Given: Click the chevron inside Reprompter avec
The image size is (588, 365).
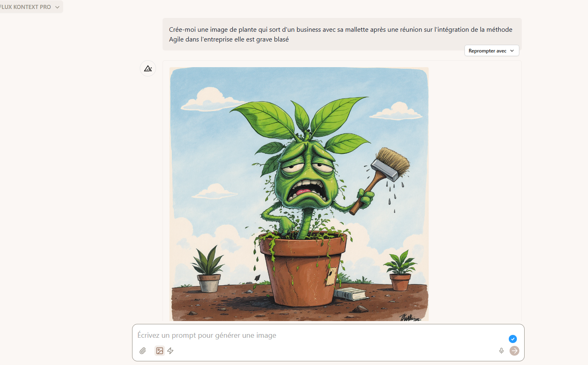Looking at the screenshot, I should [x=512, y=51].
